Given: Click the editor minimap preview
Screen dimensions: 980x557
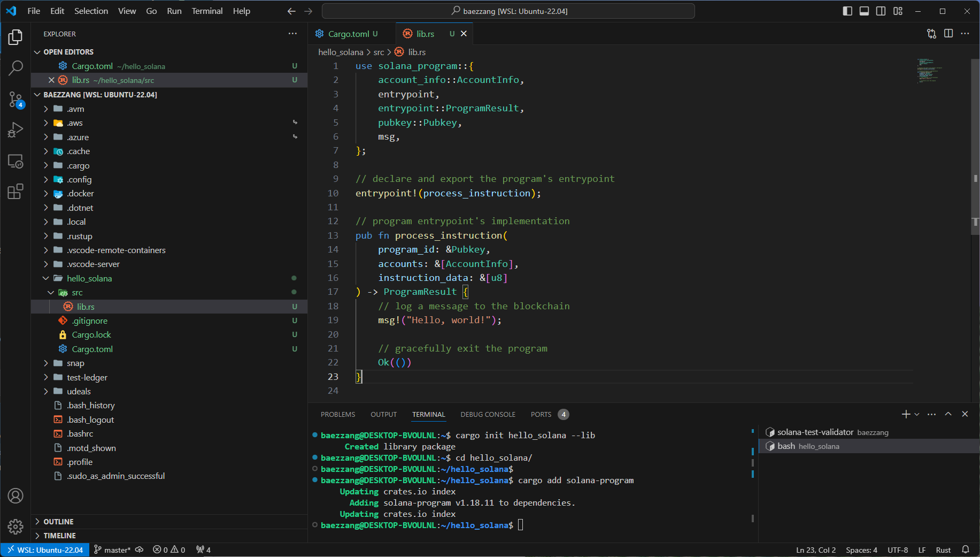Looking at the screenshot, I should (930, 71).
